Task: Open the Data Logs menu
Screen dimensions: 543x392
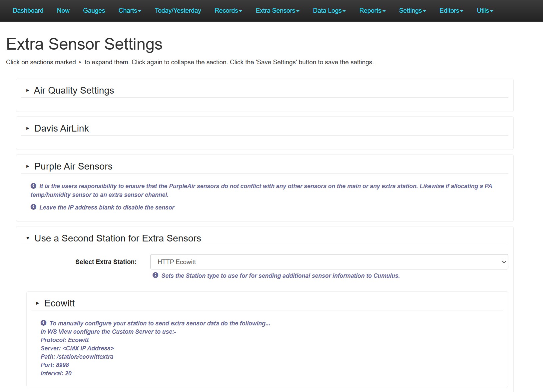Action: pos(329,11)
